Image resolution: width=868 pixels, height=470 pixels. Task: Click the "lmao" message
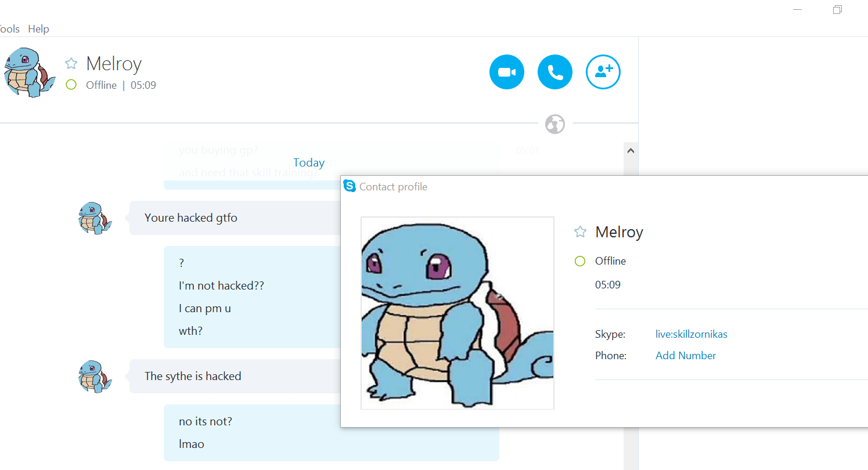click(192, 444)
